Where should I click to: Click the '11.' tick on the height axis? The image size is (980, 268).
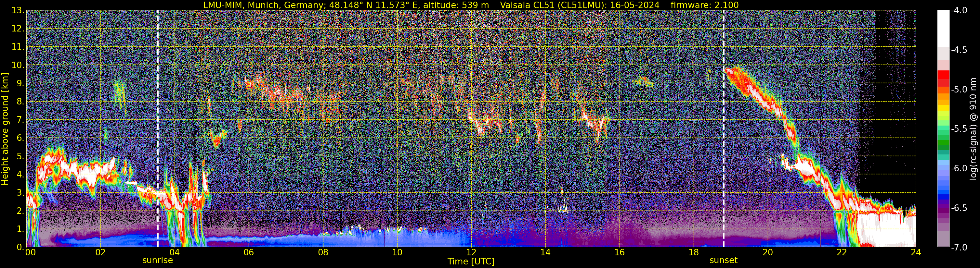[18, 47]
